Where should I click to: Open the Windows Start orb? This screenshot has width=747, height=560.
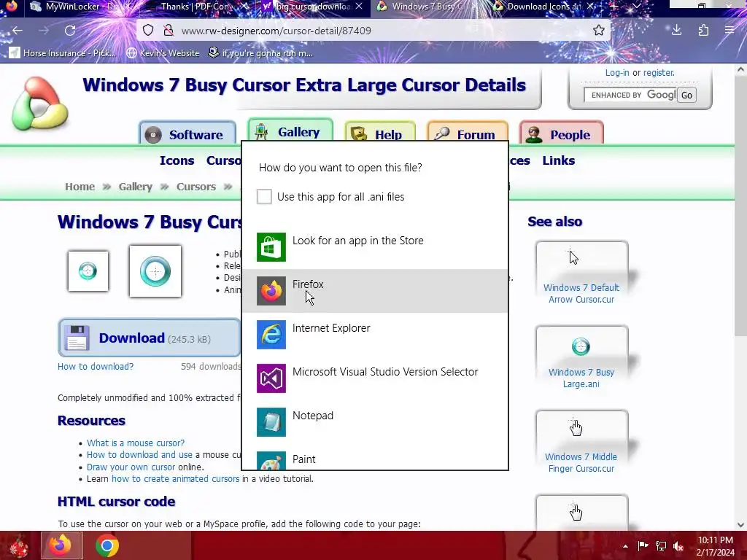[19, 545]
